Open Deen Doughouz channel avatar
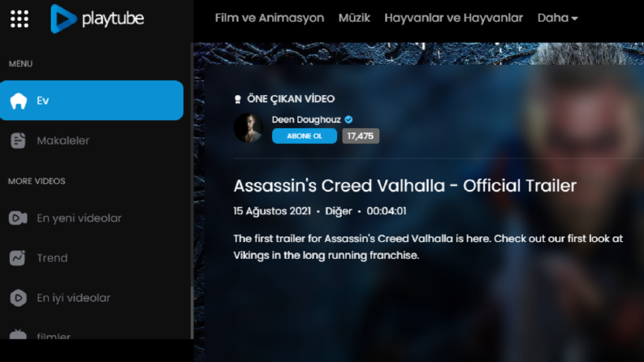Image resolution: width=644 pixels, height=362 pixels. pyautogui.click(x=248, y=127)
